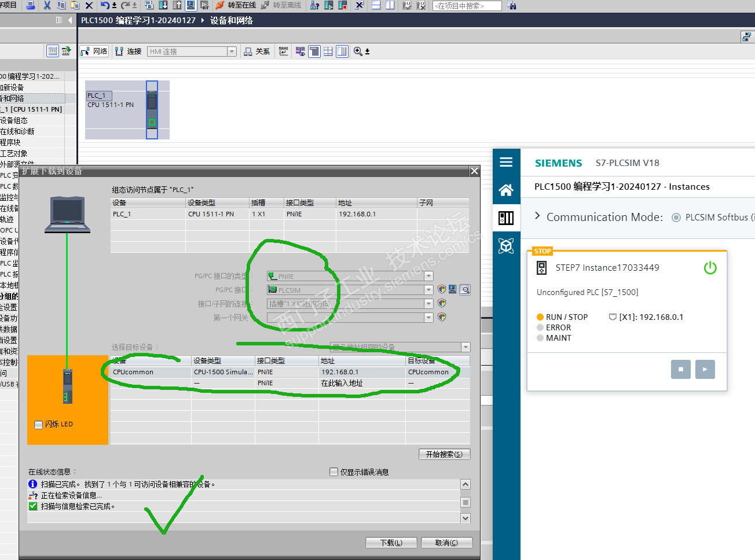Click the Start simulation monitor icon
Image resolution: width=755 pixels, height=560 pixels.
click(191, 5)
